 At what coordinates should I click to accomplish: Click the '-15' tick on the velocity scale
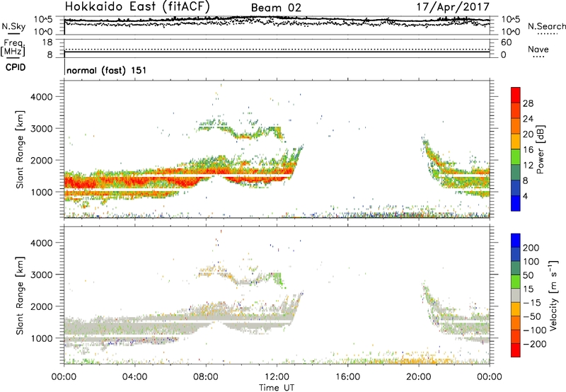[x=532, y=303]
